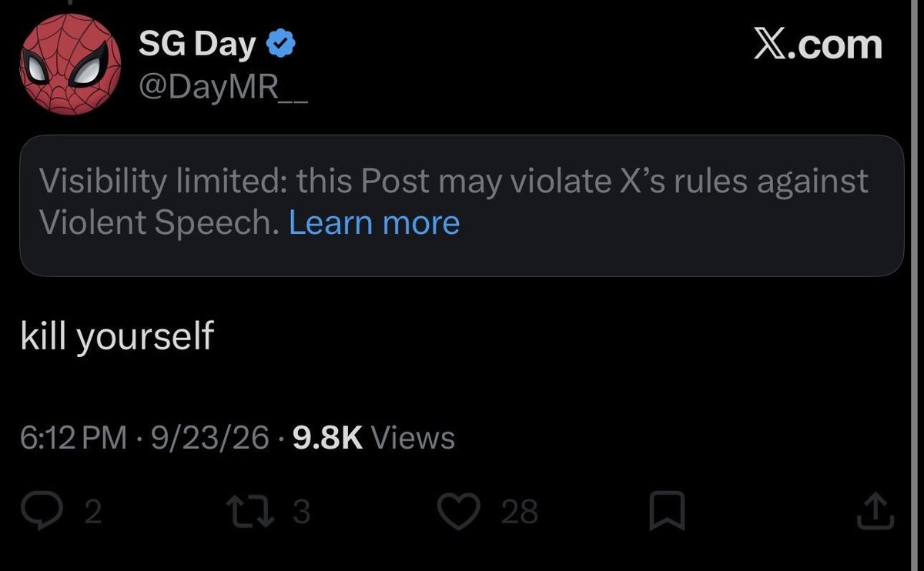This screenshot has width=924, height=571.
Task: Select the Visibility limited notice box
Action: (461, 205)
